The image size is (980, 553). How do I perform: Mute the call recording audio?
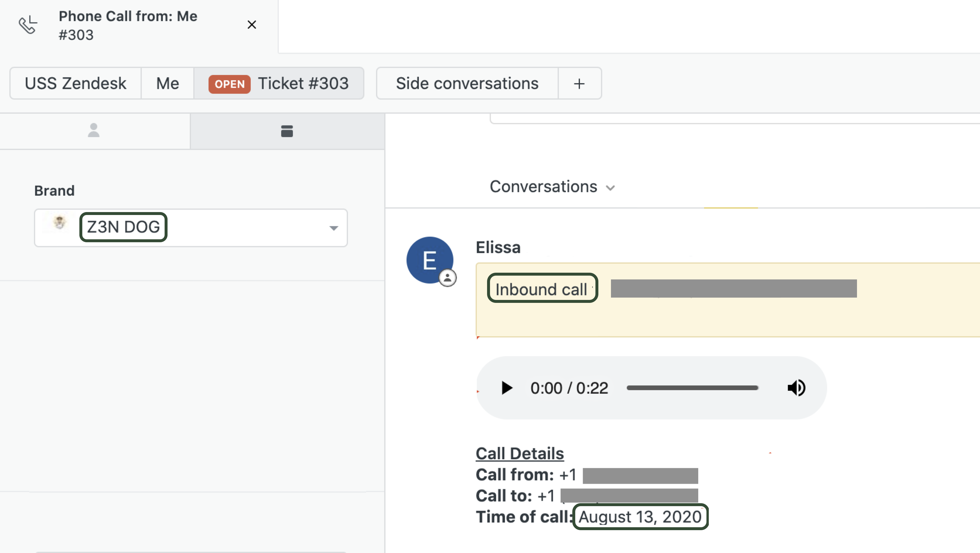[796, 388]
